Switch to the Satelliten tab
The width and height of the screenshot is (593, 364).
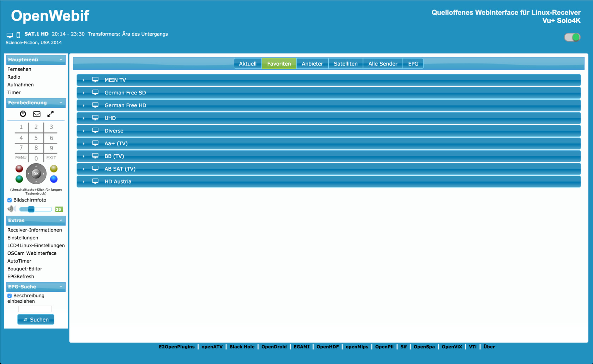pos(345,64)
